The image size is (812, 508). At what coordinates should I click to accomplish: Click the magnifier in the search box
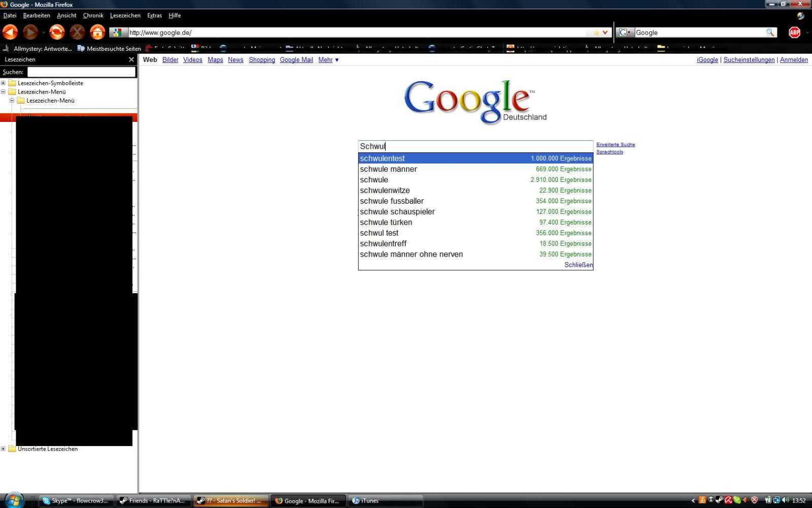[770, 33]
